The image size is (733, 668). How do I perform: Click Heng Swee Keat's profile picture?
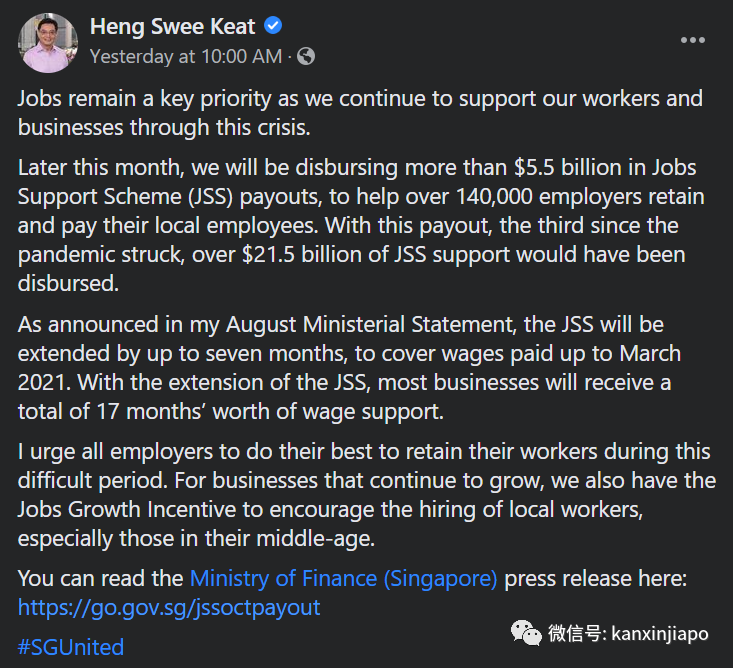pos(47,42)
